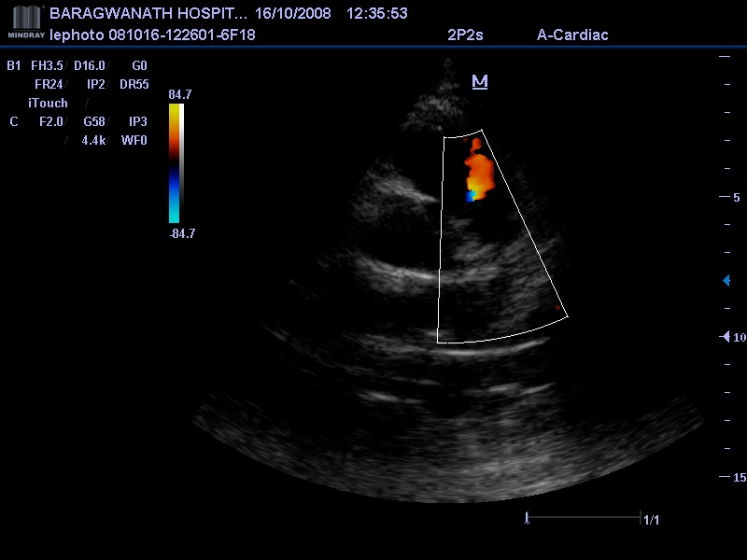The height and width of the screenshot is (560, 747).
Task: Click the C color mode label
Action: (14, 121)
